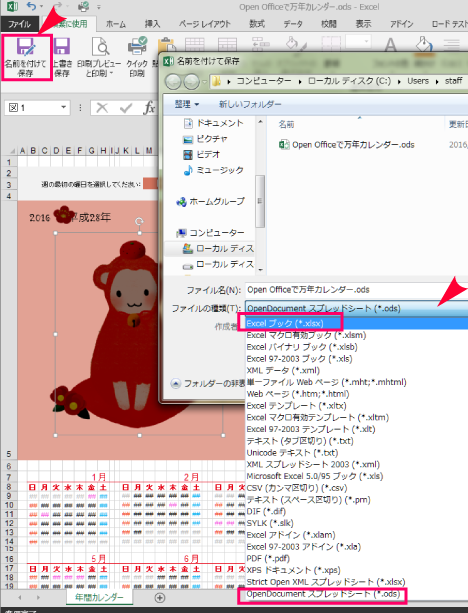The image size is (468, 613).
Task: Choose Excel テンプレート (*.xltx) type
Action: (x=296, y=405)
